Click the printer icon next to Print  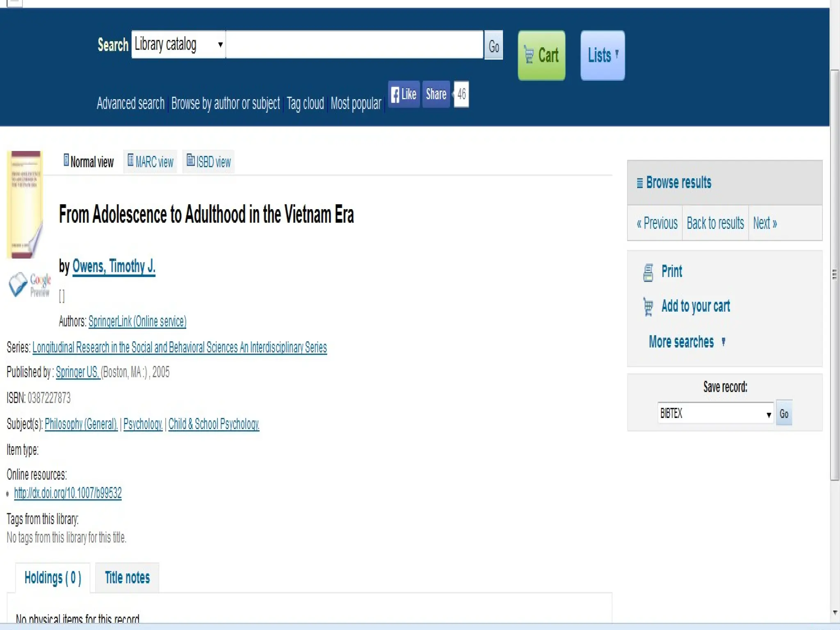tap(648, 272)
